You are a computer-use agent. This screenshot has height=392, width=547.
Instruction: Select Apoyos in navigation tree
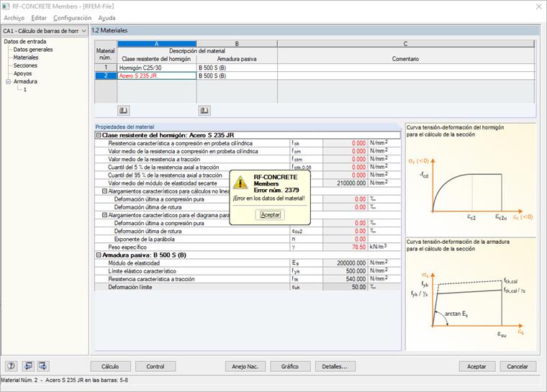click(23, 73)
